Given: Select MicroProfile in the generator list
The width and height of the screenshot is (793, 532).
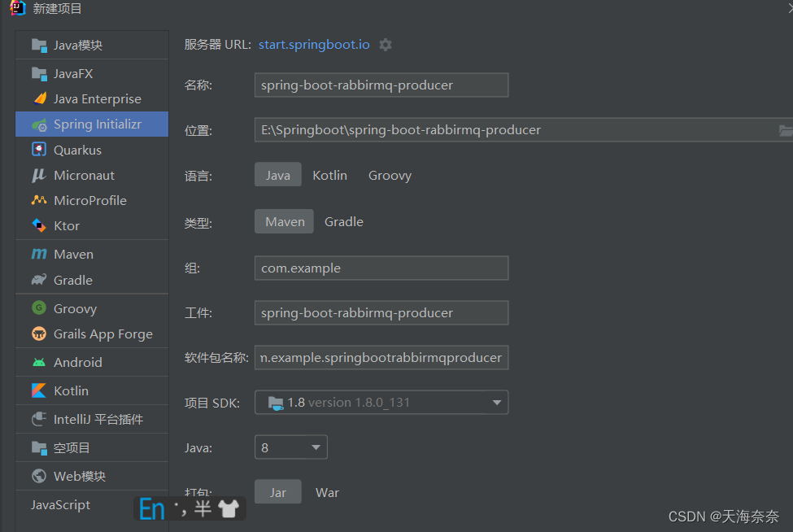Looking at the screenshot, I should click(x=92, y=200).
